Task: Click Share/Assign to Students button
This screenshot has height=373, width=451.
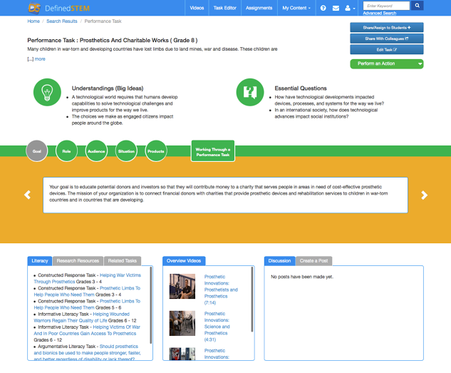Action: tap(387, 27)
